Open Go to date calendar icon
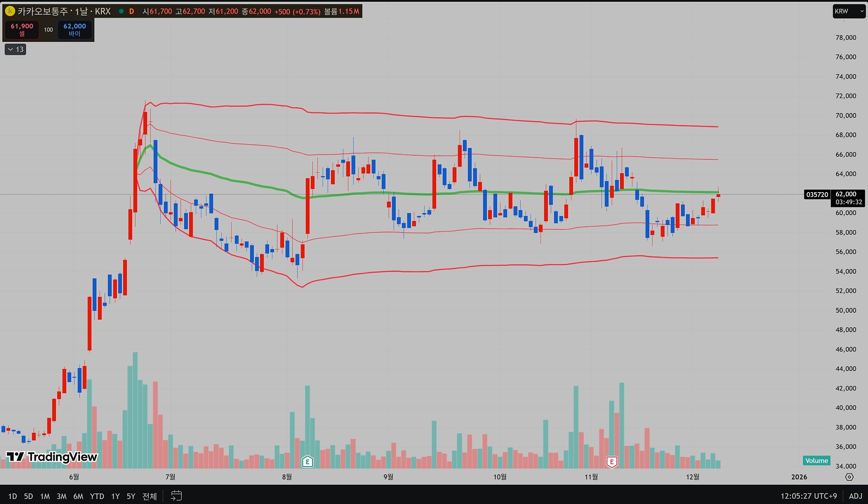This screenshot has height=504, width=868. 176,496
